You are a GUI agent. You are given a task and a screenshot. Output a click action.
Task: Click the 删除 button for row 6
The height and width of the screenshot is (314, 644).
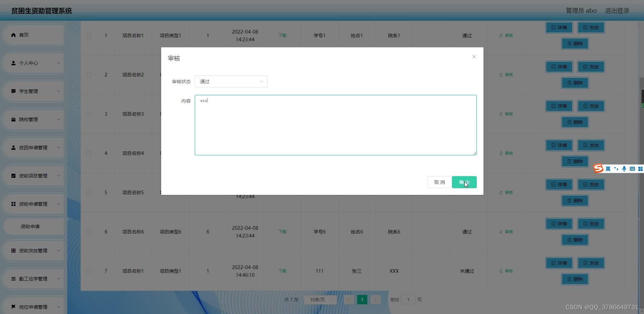tap(575, 240)
